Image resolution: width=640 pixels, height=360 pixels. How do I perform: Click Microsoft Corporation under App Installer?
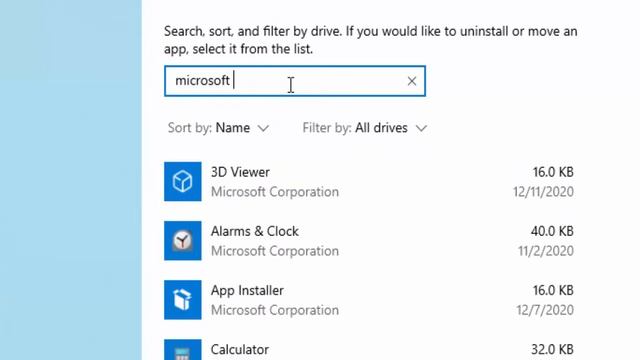coord(275,310)
